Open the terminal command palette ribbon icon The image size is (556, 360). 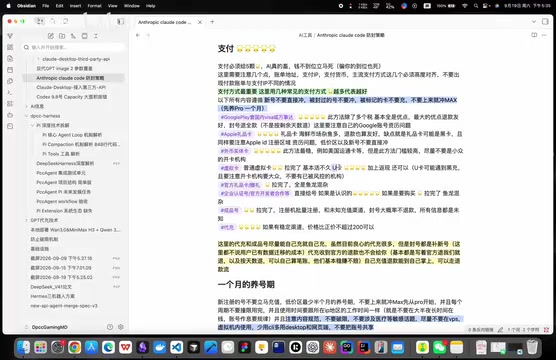point(10,92)
